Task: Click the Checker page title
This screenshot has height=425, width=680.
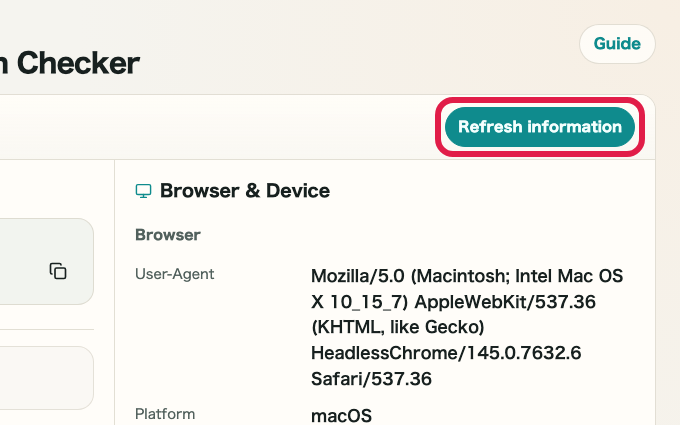Action: (69, 63)
